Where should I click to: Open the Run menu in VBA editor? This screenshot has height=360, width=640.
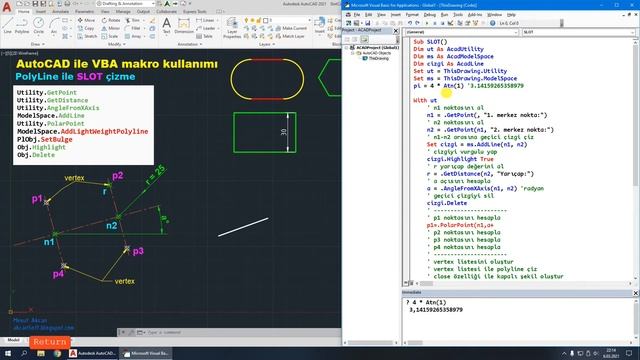pyautogui.click(x=444, y=15)
